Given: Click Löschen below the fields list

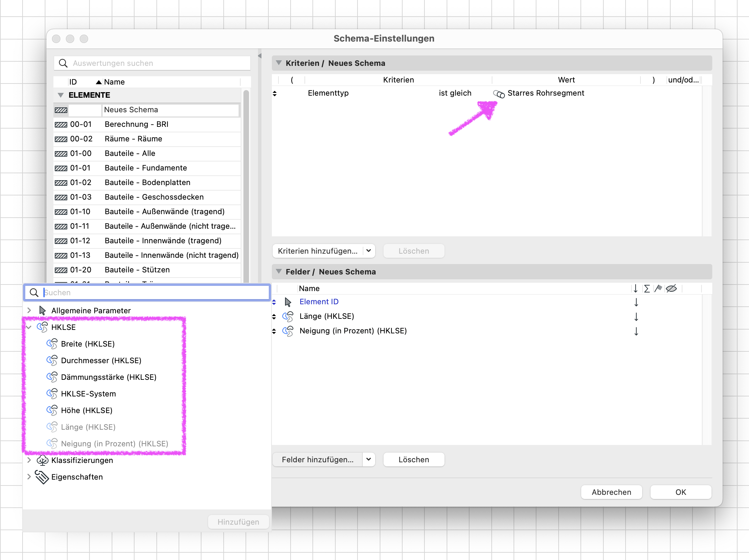Looking at the screenshot, I should pos(414,460).
